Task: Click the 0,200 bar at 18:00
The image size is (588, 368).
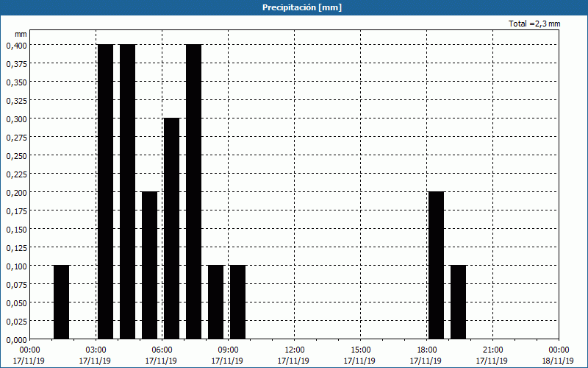Action: pyautogui.click(x=437, y=266)
